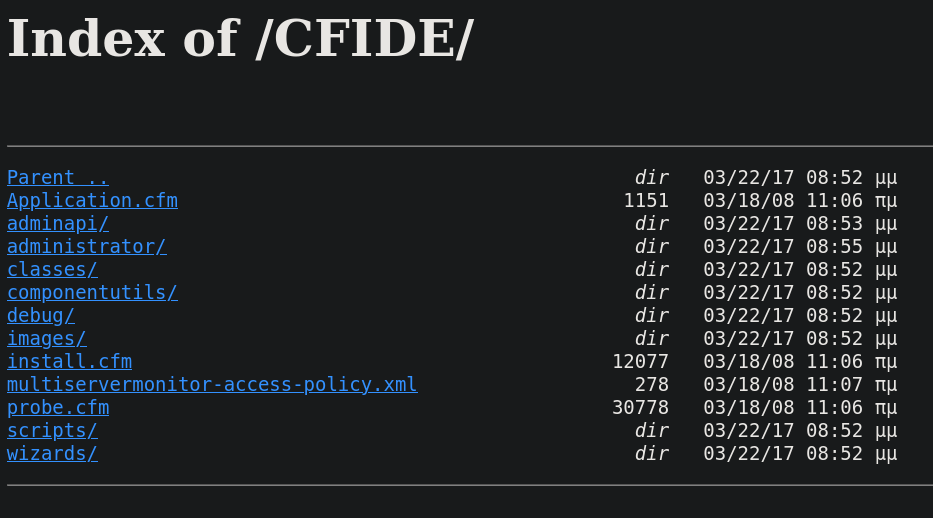This screenshot has width=933, height=518.
Task: Click the 1151 size of Application.cfm
Action: 646,200
